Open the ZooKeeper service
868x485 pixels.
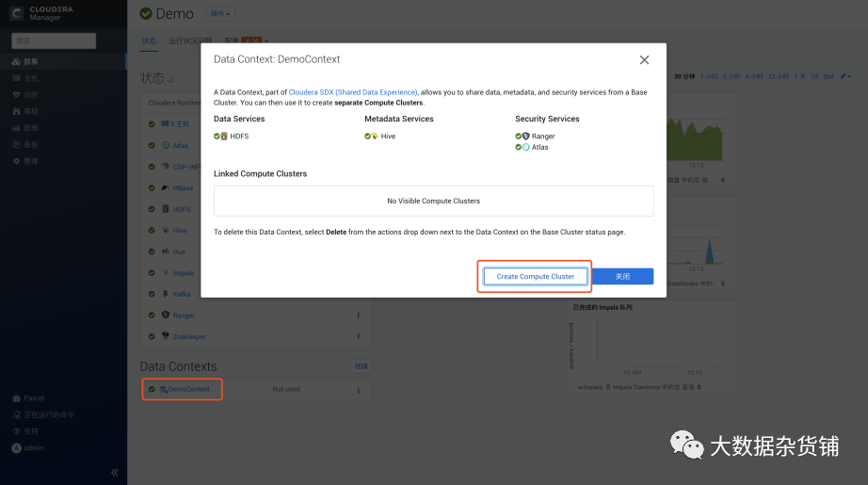pyautogui.click(x=189, y=336)
